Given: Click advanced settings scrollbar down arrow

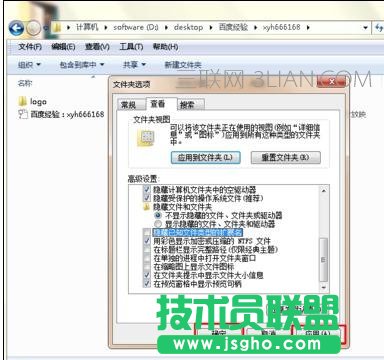Looking at the screenshot, I should pyautogui.click(x=323, y=287).
